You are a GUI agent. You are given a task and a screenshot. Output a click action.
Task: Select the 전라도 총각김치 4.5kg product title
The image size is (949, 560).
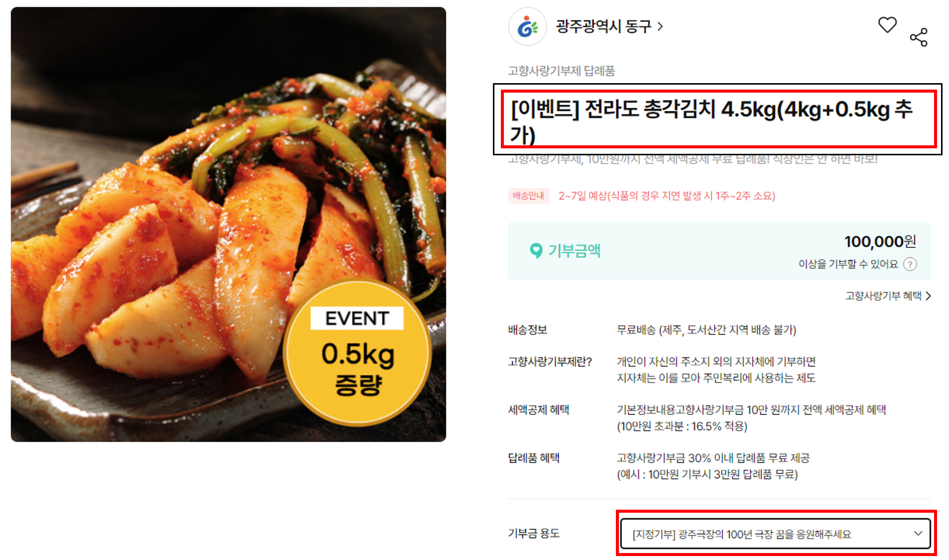click(x=712, y=122)
